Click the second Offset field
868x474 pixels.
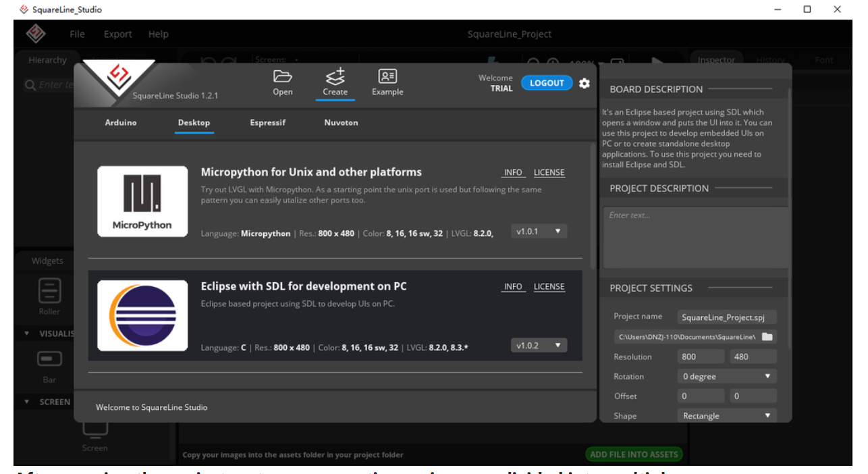(x=752, y=396)
